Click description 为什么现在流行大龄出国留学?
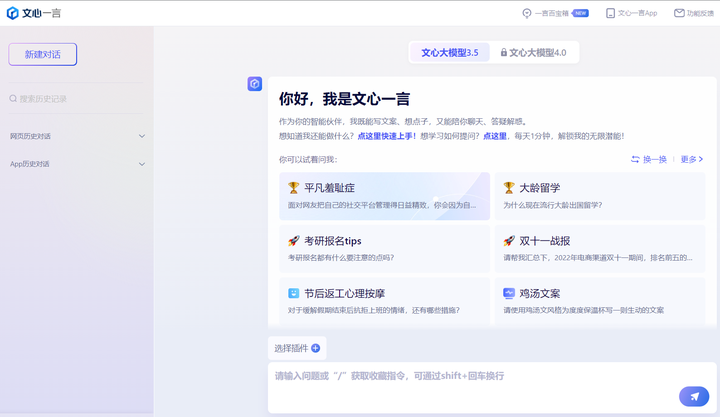720x417 pixels. (x=552, y=205)
